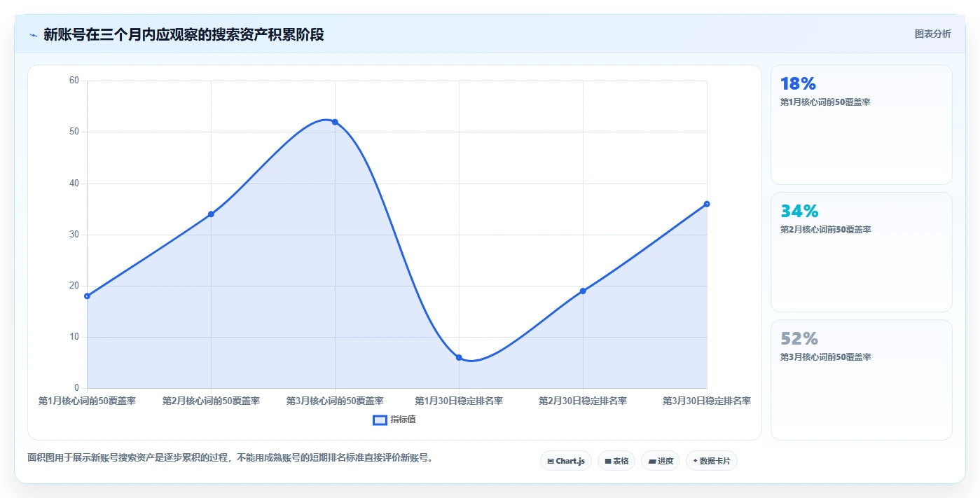Click x-axis label 第1月30日稳定排名率

pyautogui.click(x=459, y=401)
